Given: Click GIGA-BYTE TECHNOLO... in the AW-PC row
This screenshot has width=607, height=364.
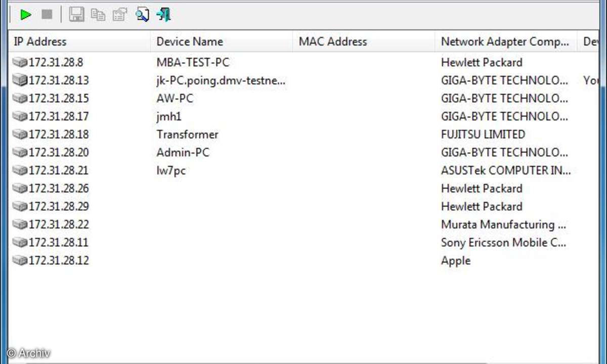Looking at the screenshot, I should point(504,98).
